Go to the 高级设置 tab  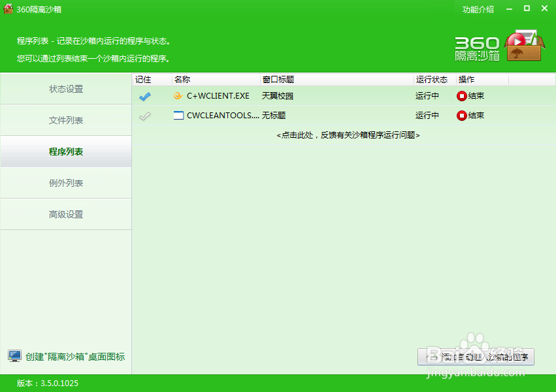[66, 214]
